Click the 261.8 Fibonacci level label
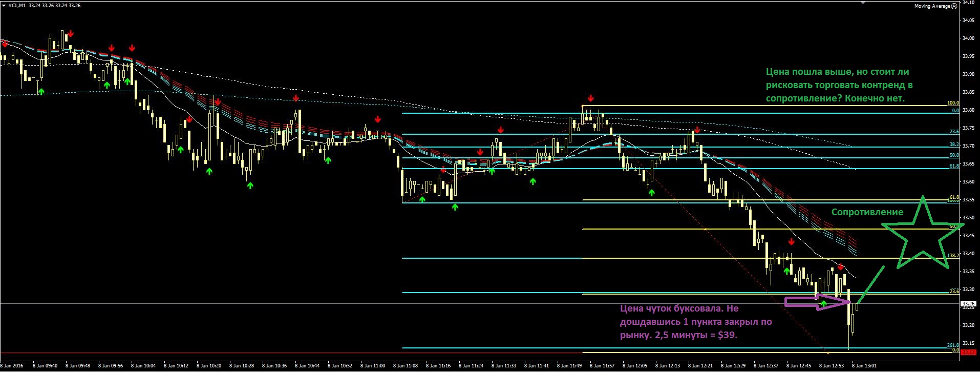 coord(953,345)
